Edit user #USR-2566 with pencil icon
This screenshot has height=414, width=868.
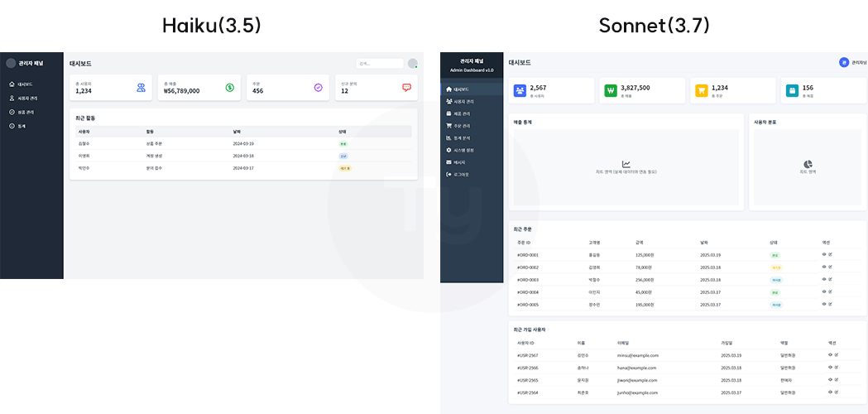[837, 367]
